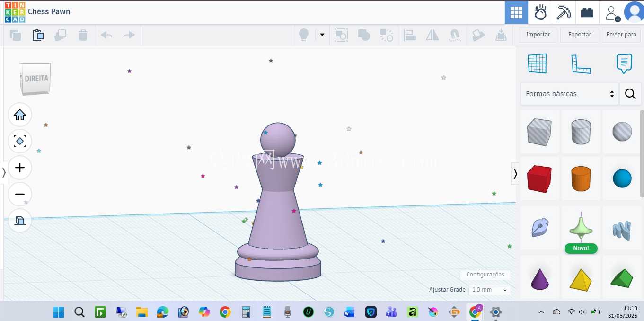The width and height of the screenshot is (644, 321).
Task: Select the blue Sphere shape
Action: [x=622, y=179]
